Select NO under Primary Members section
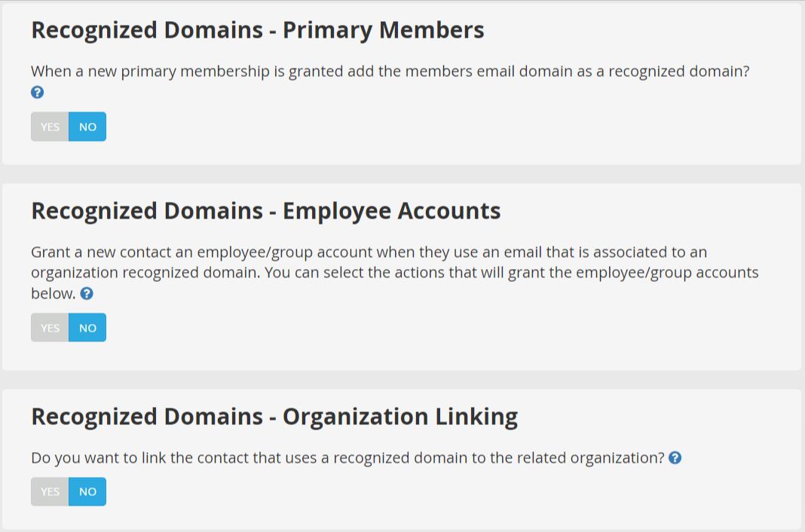805x532 pixels. 87,127
